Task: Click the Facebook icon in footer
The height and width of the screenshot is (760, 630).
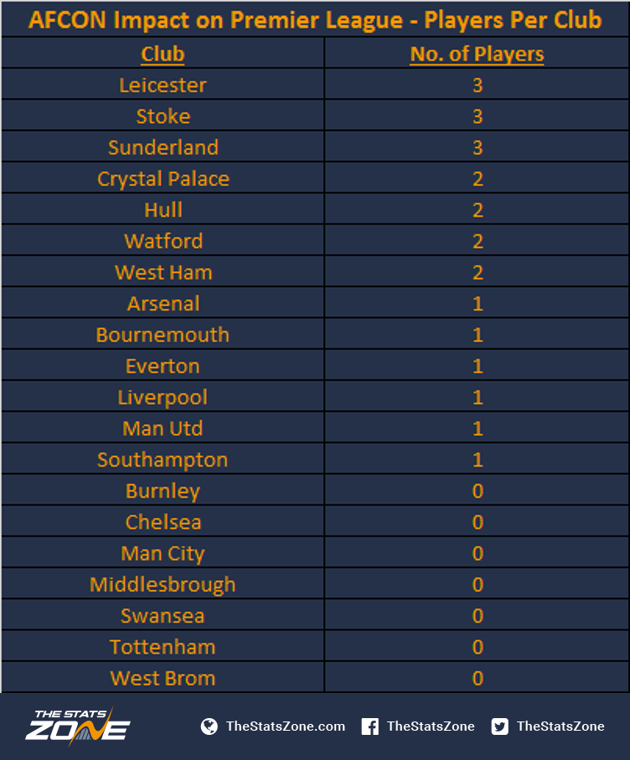Action: pyautogui.click(x=370, y=726)
